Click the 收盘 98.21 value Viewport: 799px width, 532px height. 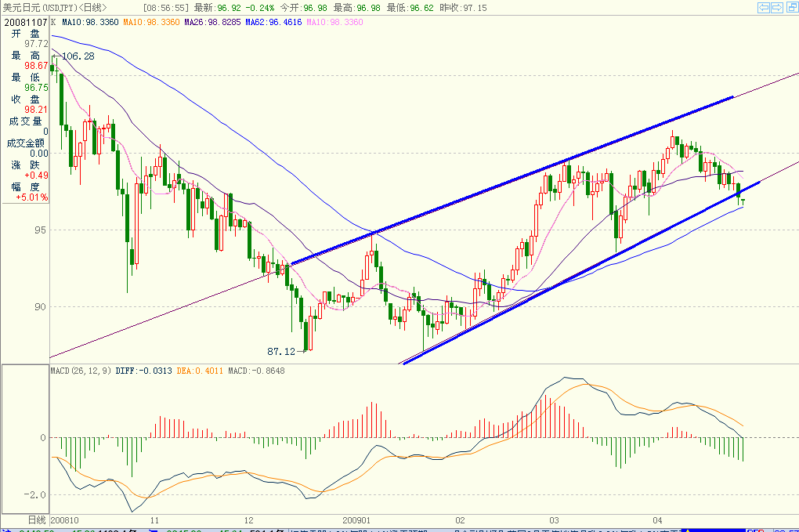pyautogui.click(x=36, y=110)
